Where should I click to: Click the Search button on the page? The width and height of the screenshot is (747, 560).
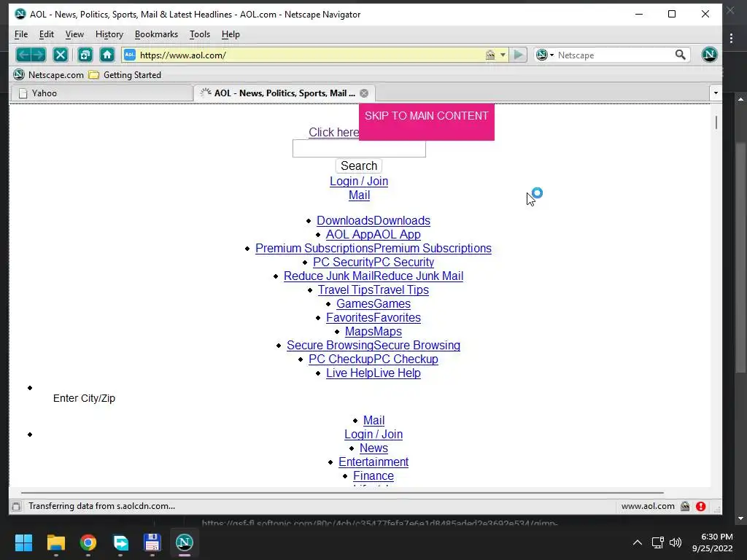pyautogui.click(x=359, y=166)
